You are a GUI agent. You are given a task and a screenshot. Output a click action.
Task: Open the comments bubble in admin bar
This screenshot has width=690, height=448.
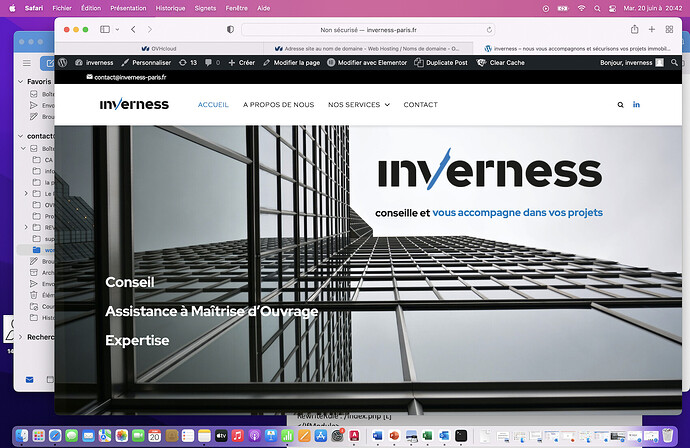212,62
